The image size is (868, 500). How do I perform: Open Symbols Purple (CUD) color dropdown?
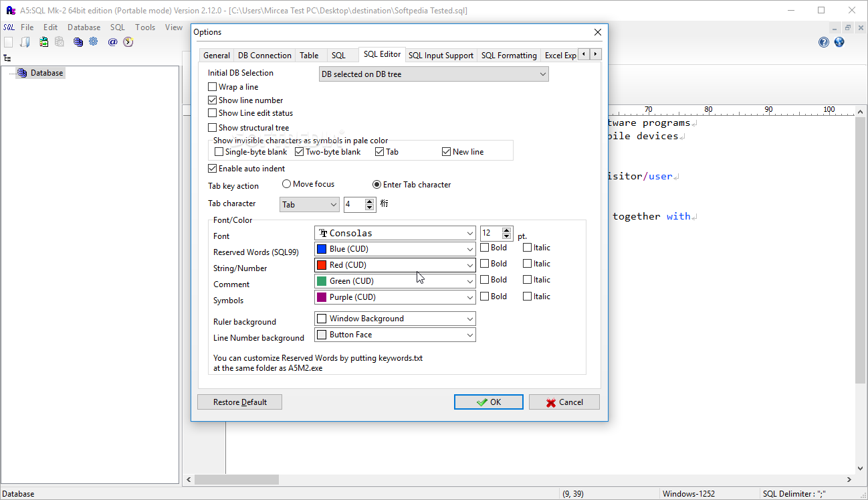395,297
